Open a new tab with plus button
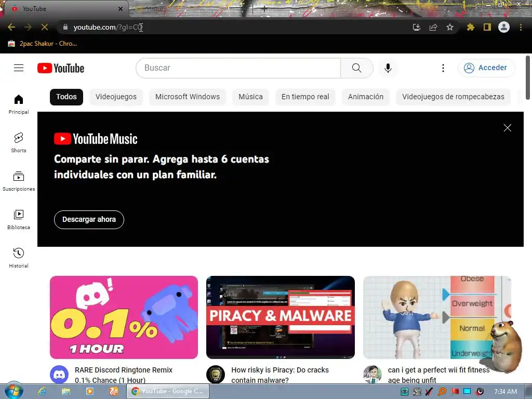Viewport: 532px width, 399px height. tap(264, 9)
